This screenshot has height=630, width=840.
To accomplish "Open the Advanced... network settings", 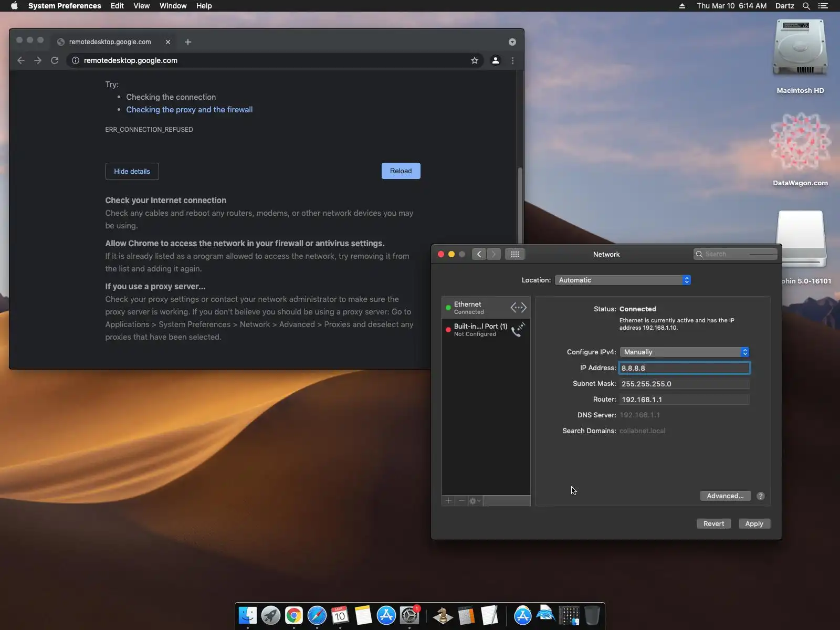I will (x=726, y=496).
